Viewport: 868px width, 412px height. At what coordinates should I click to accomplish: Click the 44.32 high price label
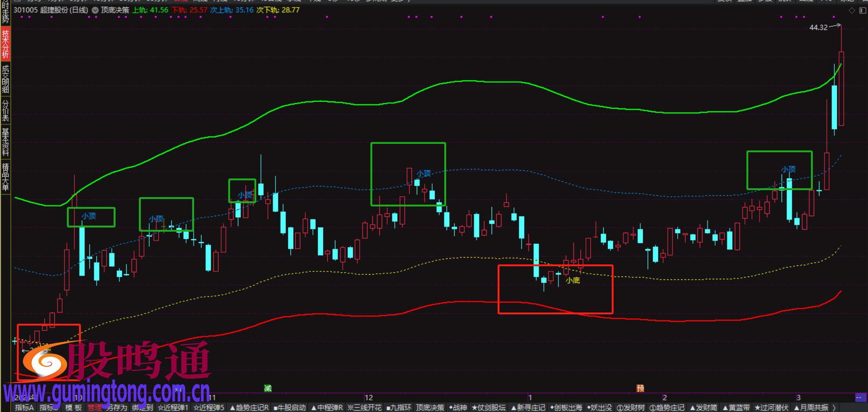click(x=818, y=28)
